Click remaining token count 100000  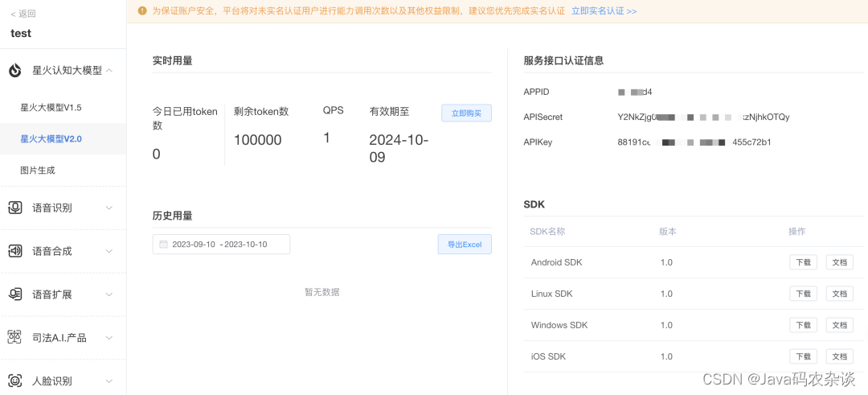(x=257, y=140)
